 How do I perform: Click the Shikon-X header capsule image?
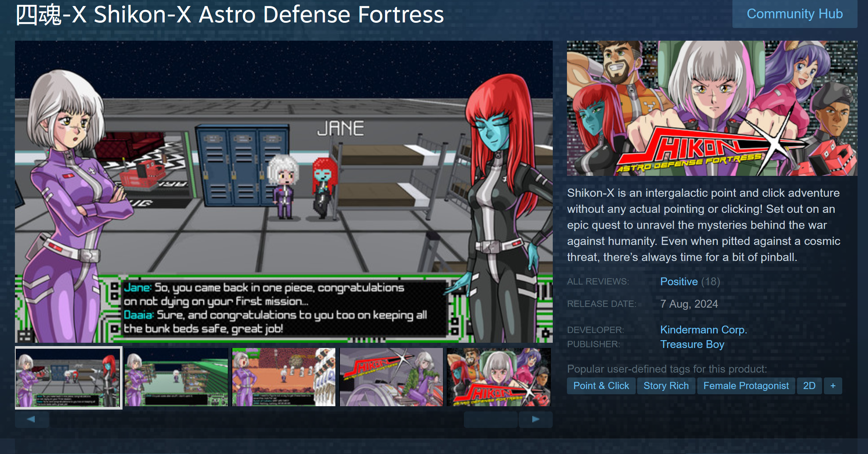click(712, 108)
